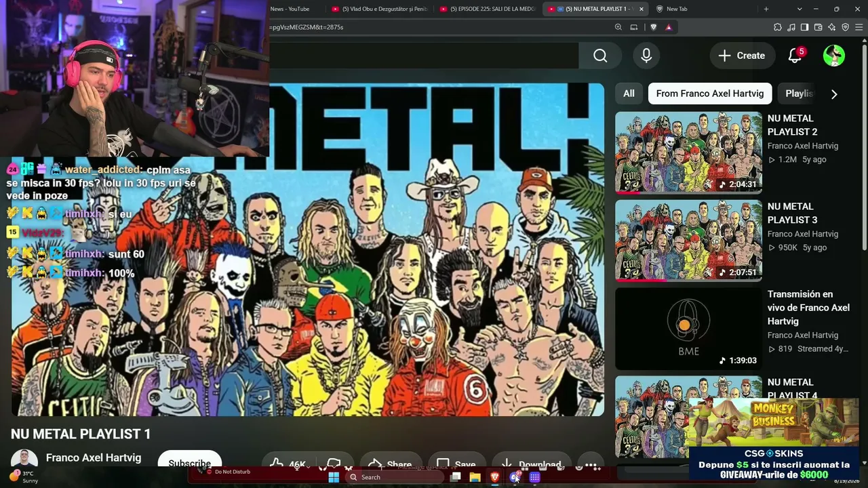The height and width of the screenshot is (488, 868).
Task: Click the Create button
Action: 741,56
